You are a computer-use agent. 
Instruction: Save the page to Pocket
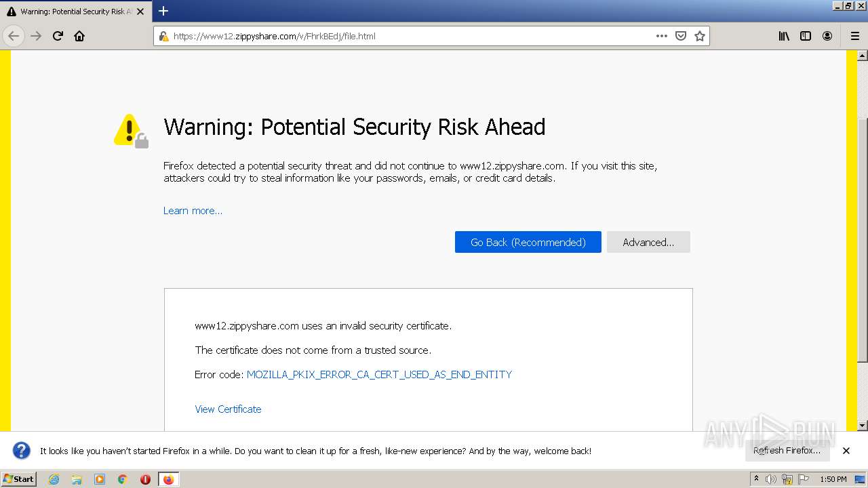click(x=681, y=36)
